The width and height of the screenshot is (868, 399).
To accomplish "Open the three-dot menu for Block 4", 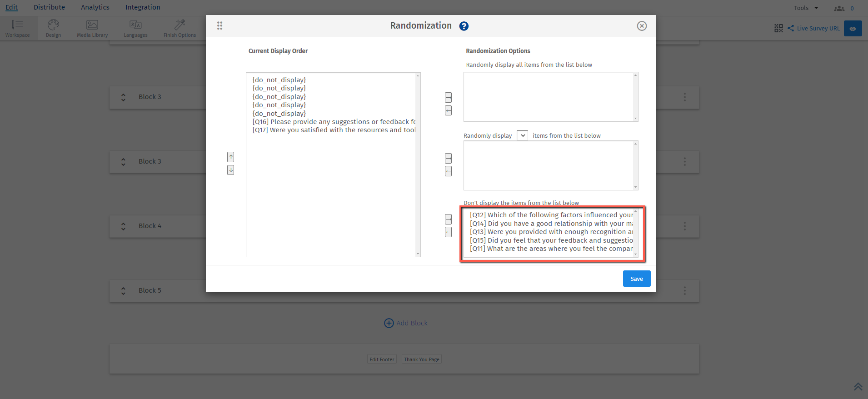I will coord(685,226).
